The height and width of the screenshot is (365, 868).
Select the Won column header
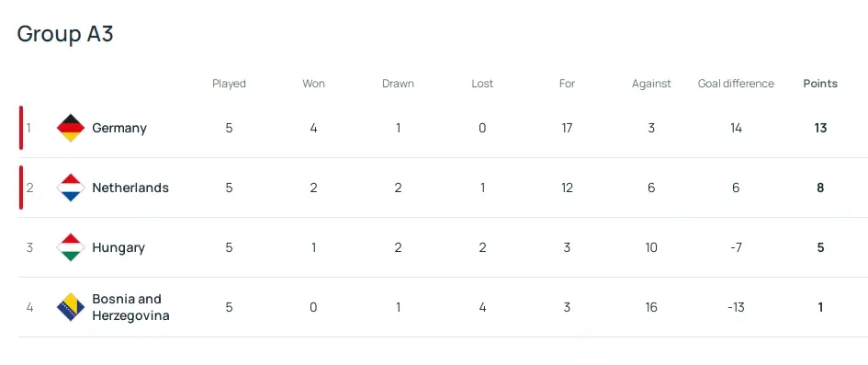click(x=313, y=84)
